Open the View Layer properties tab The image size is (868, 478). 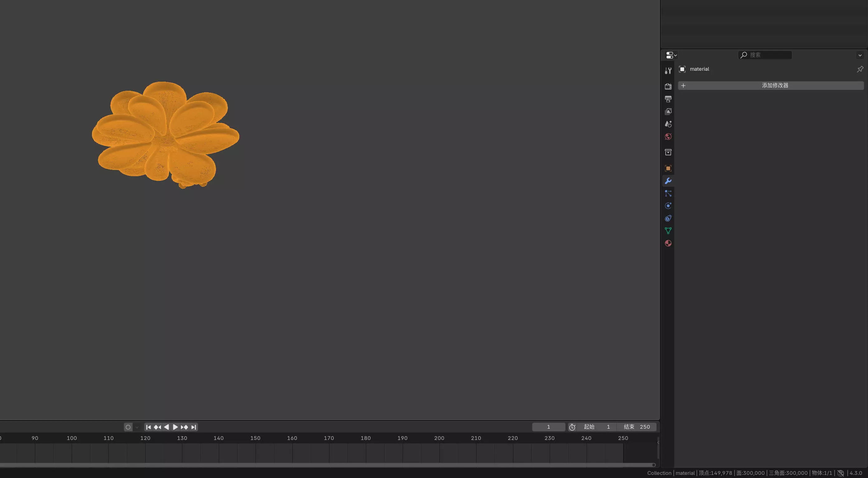(x=668, y=112)
